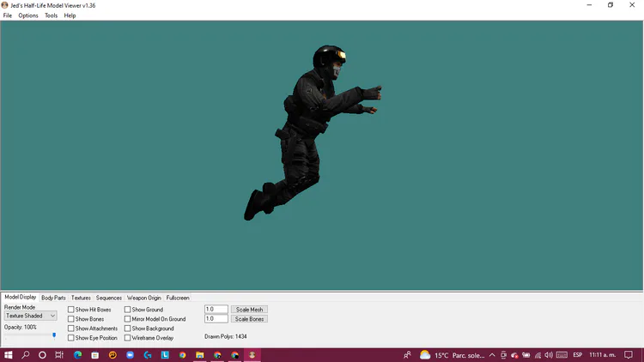The width and height of the screenshot is (644, 362).
Task: Open the 11:11 a.m. clock
Action: click(603, 355)
